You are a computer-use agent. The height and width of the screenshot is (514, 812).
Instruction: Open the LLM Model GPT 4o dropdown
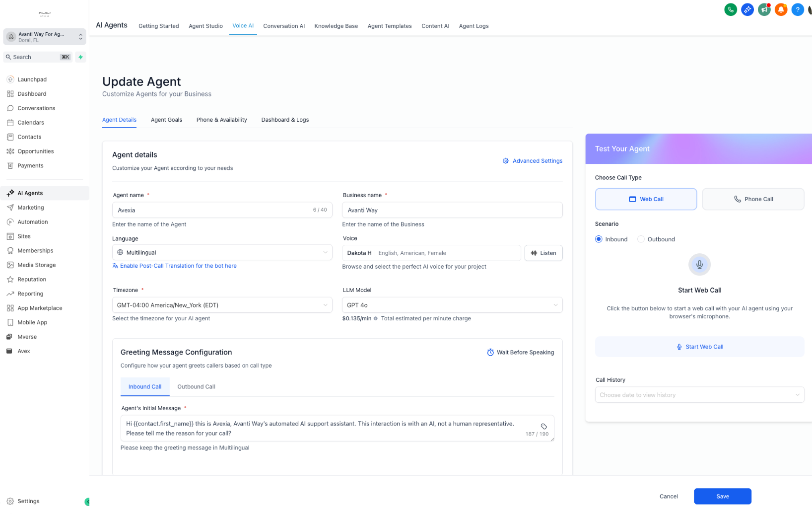(x=452, y=305)
